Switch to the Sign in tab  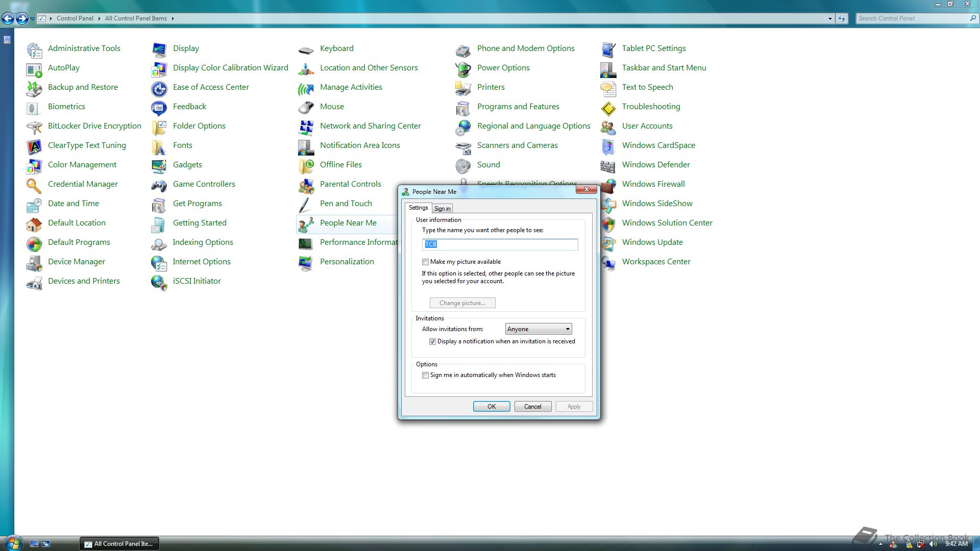click(x=442, y=209)
